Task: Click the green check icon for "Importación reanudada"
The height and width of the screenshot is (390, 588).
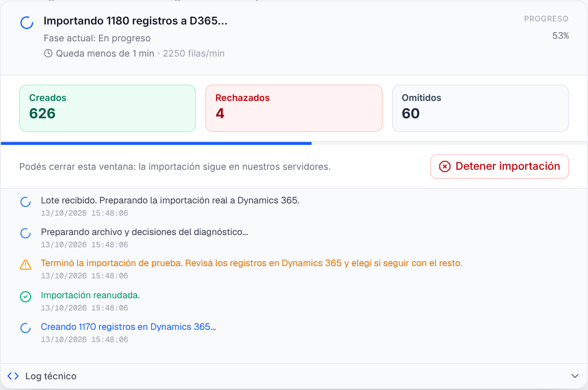Action: click(x=26, y=297)
